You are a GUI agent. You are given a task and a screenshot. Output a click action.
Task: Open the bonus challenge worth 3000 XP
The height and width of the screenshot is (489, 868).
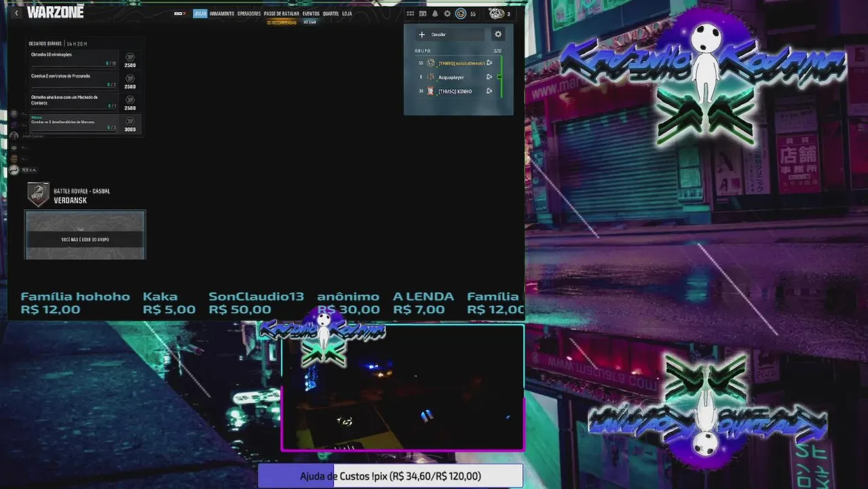(74, 123)
